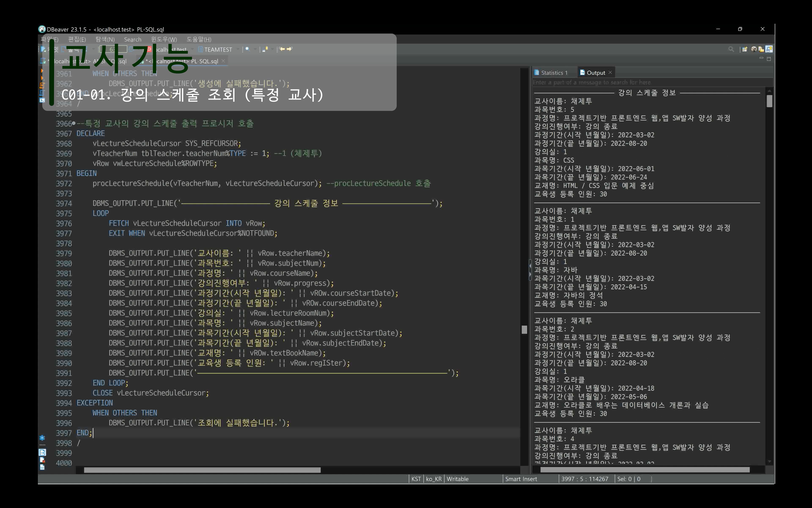Screen dimensions: 812x508
Task: Click editor vertical scrollbar thumb
Action: click(524, 330)
